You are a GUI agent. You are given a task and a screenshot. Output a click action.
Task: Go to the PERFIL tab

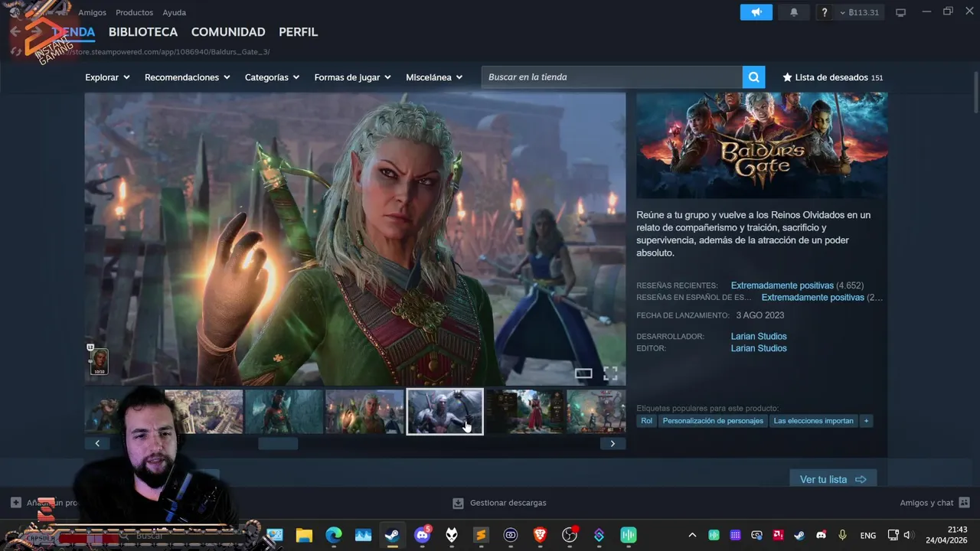tap(298, 32)
